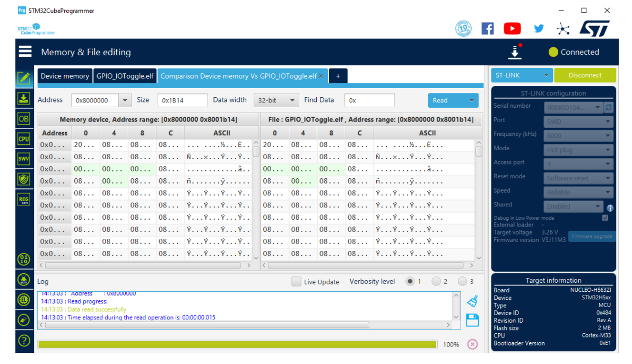Open ST Facebook page icon

488,28
